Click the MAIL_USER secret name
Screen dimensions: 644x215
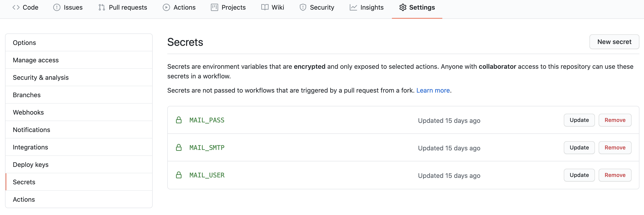pyautogui.click(x=207, y=175)
